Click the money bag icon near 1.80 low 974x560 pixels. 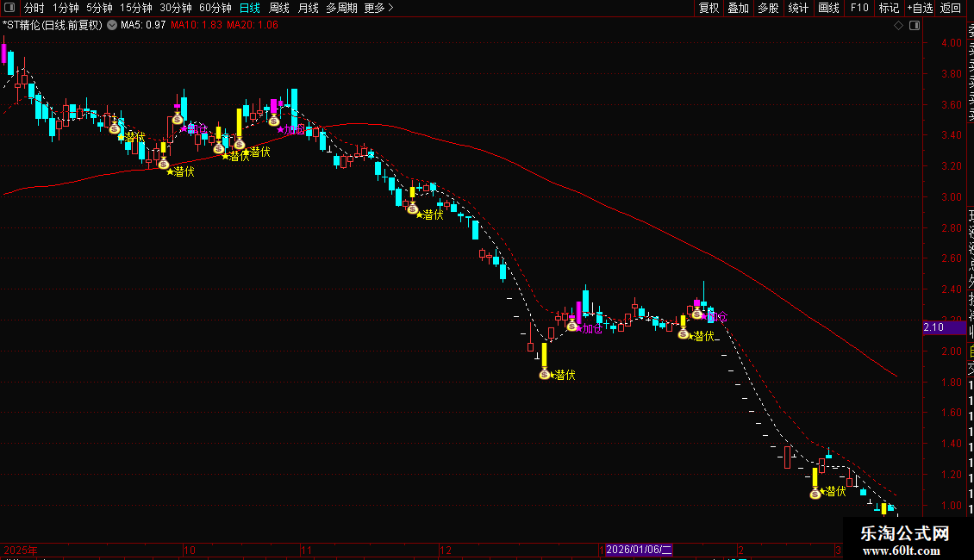tap(545, 374)
